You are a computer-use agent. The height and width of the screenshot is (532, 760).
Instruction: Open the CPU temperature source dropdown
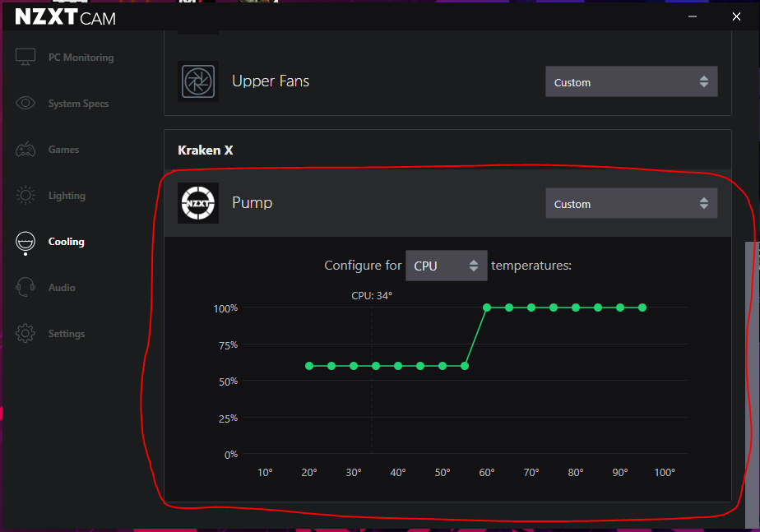pos(446,266)
